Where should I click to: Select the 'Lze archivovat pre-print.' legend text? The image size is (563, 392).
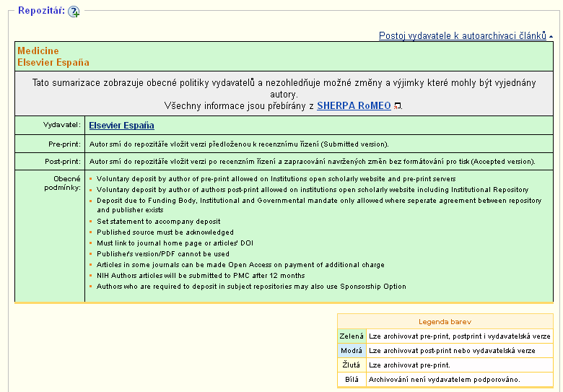click(409, 365)
